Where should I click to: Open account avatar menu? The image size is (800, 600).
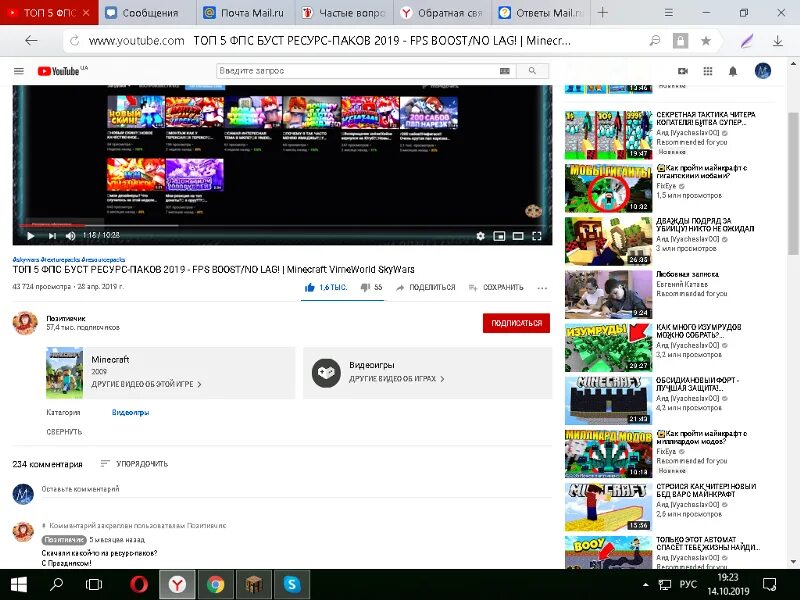coord(763,71)
